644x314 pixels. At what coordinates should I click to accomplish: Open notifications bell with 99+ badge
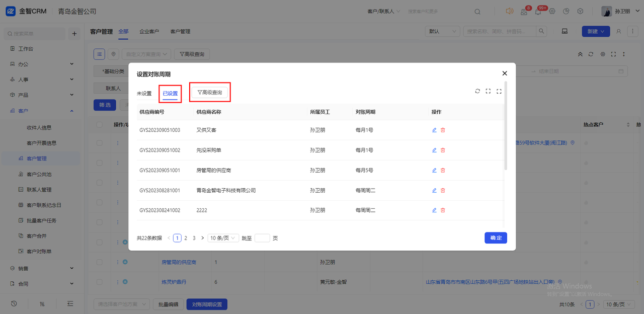pyautogui.click(x=538, y=12)
